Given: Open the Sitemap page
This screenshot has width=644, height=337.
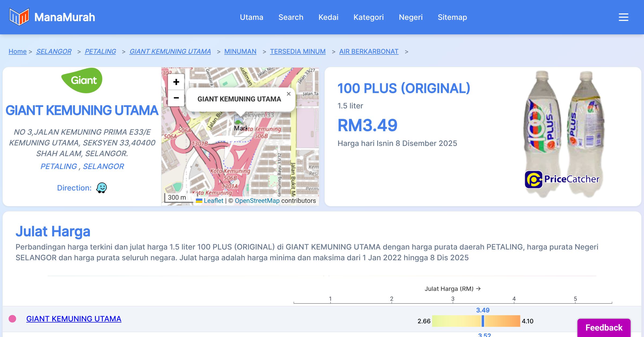Looking at the screenshot, I should point(452,17).
